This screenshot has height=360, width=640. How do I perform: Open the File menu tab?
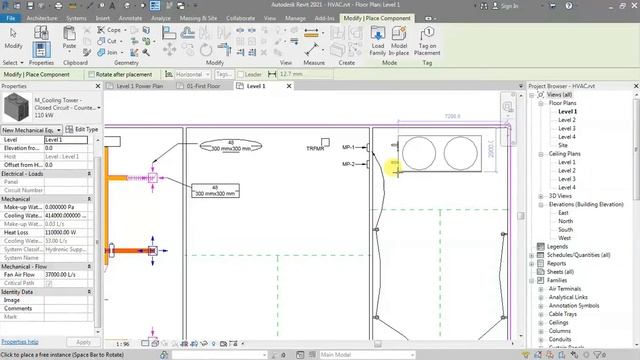[11, 18]
